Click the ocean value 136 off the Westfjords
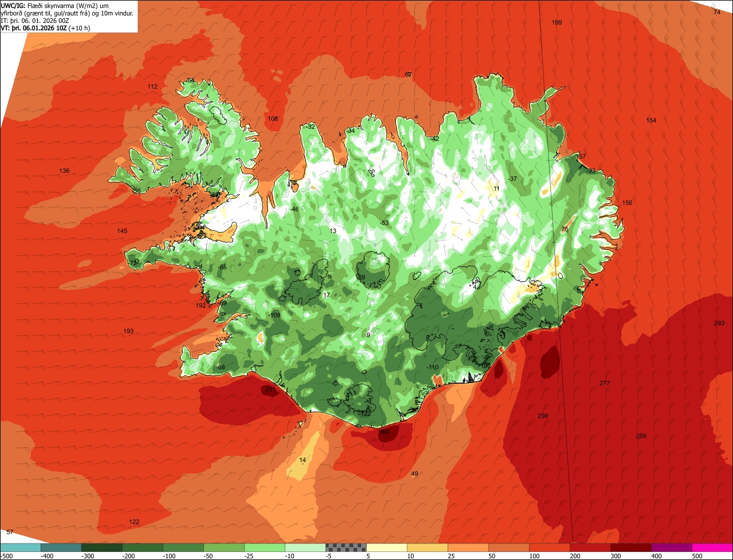 coord(64,171)
